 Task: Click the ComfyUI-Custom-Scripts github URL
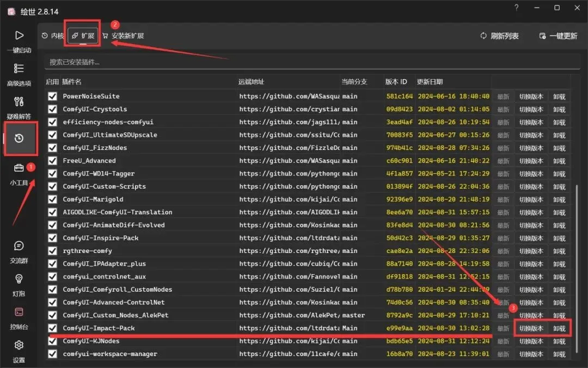(x=289, y=186)
